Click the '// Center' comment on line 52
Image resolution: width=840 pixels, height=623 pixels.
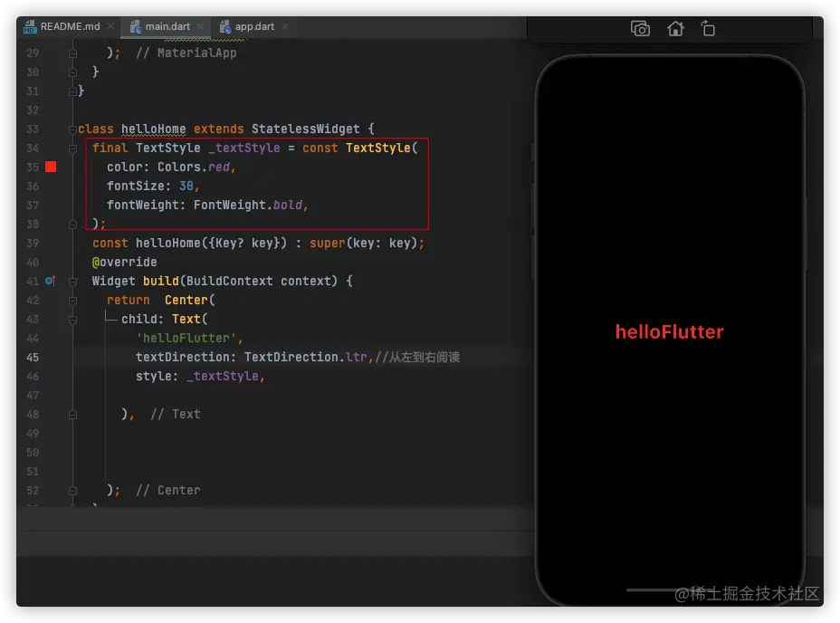[168, 490]
